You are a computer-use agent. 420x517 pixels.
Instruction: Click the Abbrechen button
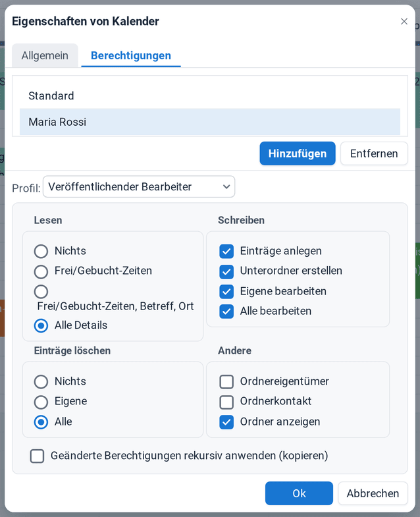click(373, 493)
